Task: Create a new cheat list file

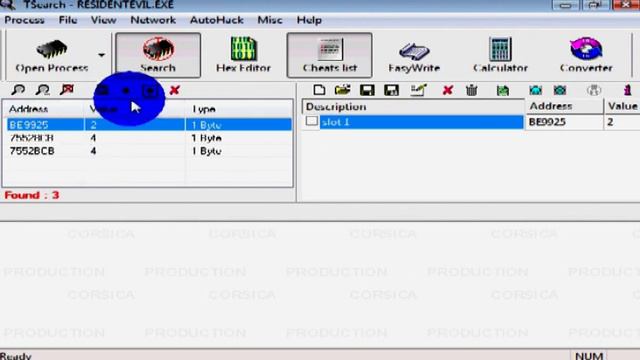Action: (319, 90)
